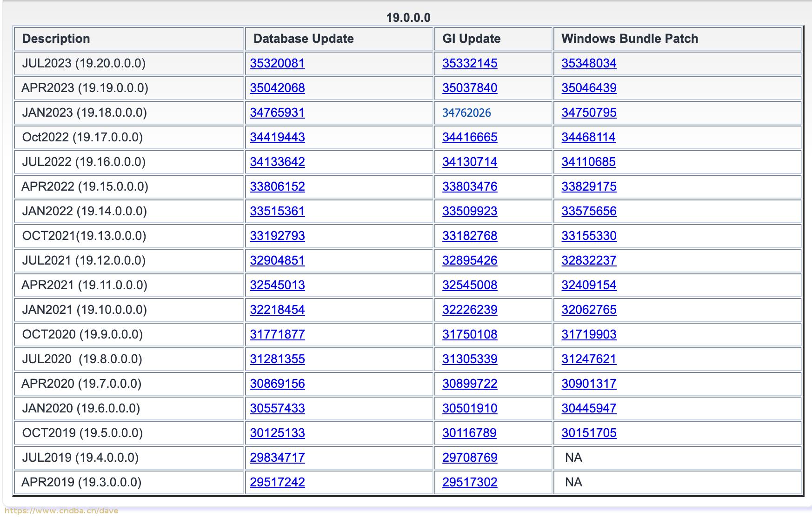Select the JUL2023 (19.20.0.0.0) description cell

coord(129,63)
